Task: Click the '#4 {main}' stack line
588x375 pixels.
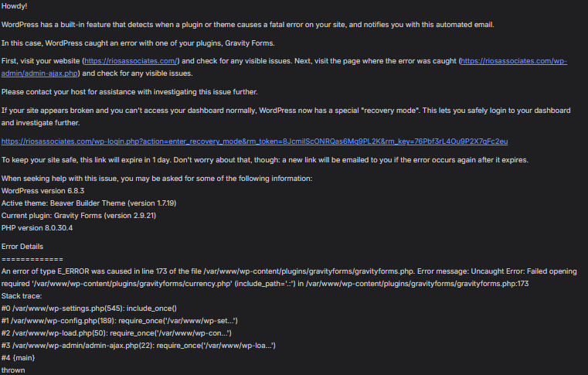Action: pos(18,358)
